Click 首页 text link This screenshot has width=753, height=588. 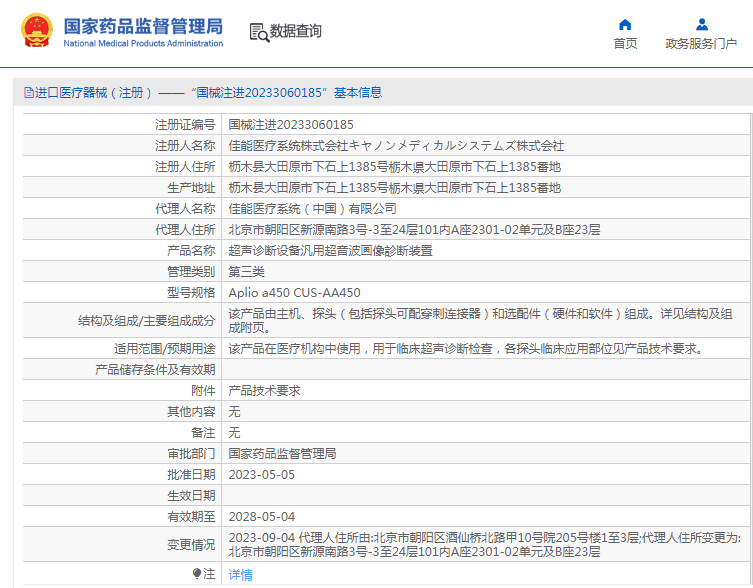625,44
